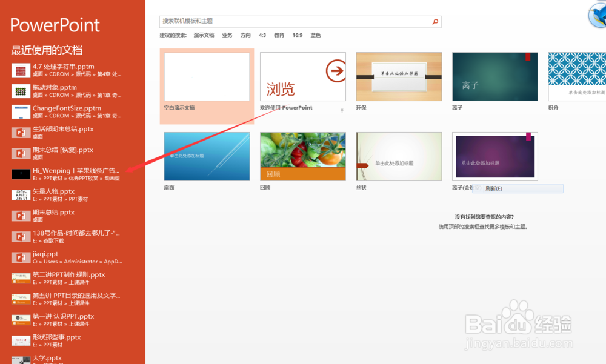Viewport: 606px width, 364px height.
Task: Click the search magnifier icon
Action: 435,22
